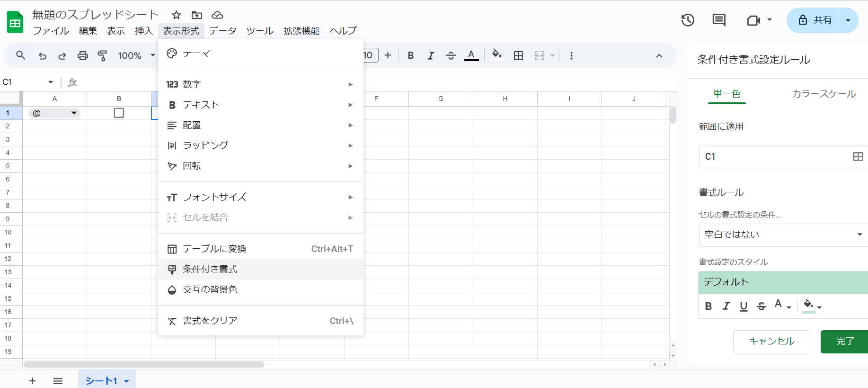The width and height of the screenshot is (868, 388).
Task: Toggle bold in the main toolbar
Action: pos(411,55)
